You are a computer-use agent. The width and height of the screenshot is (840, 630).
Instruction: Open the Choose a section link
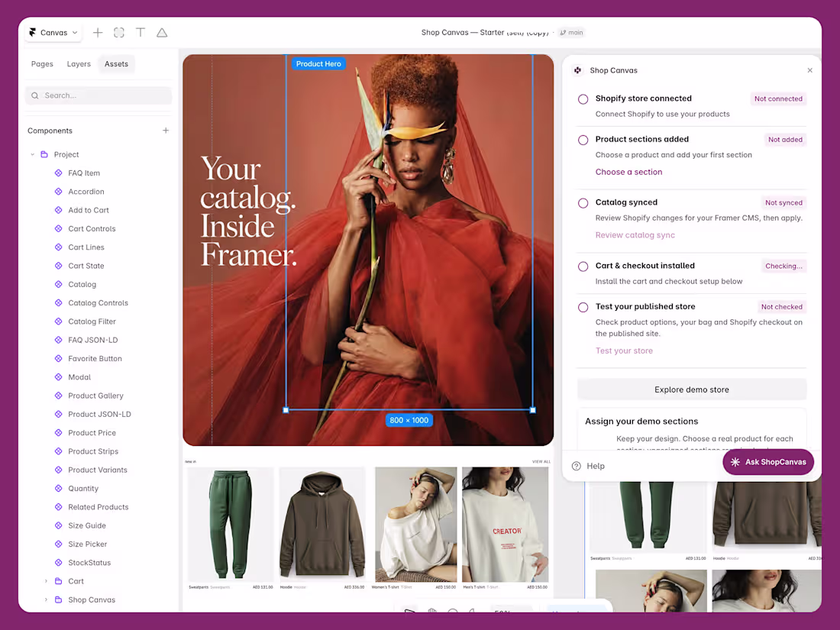[x=628, y=172]
